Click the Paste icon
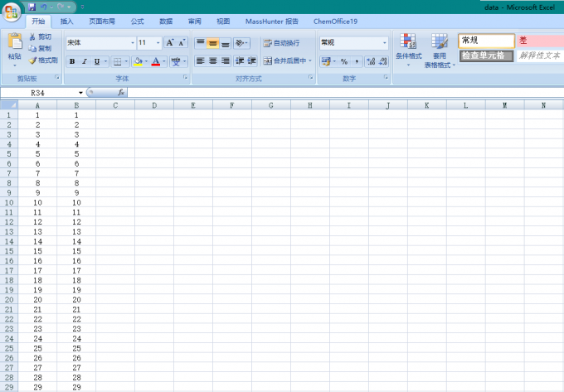This screenshot has width=564, height=392. 14,46
